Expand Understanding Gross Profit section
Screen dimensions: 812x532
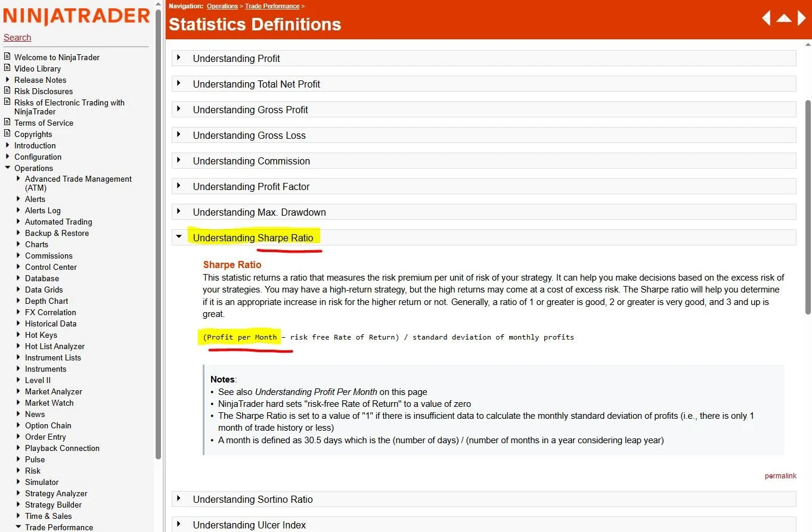[484, 110]
